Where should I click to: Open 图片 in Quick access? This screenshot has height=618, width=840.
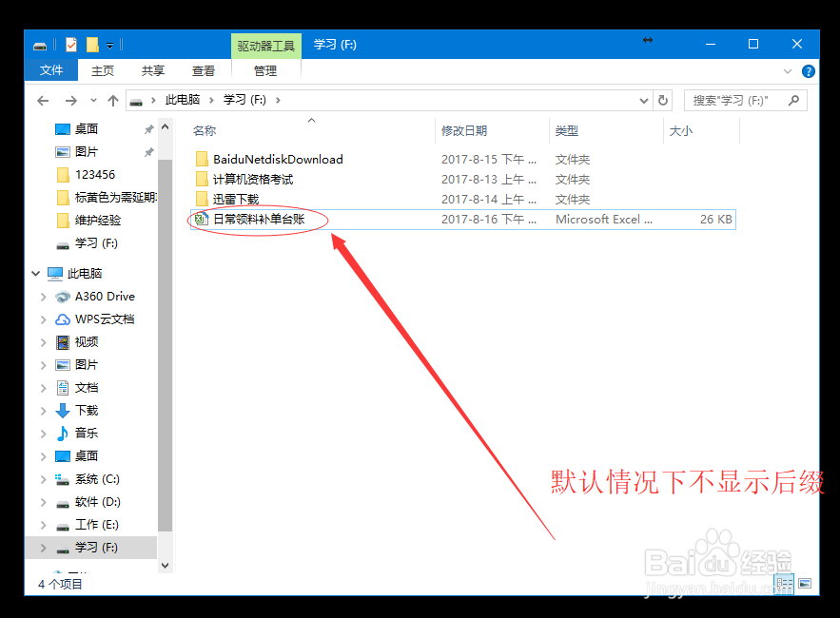coord(87,151)
